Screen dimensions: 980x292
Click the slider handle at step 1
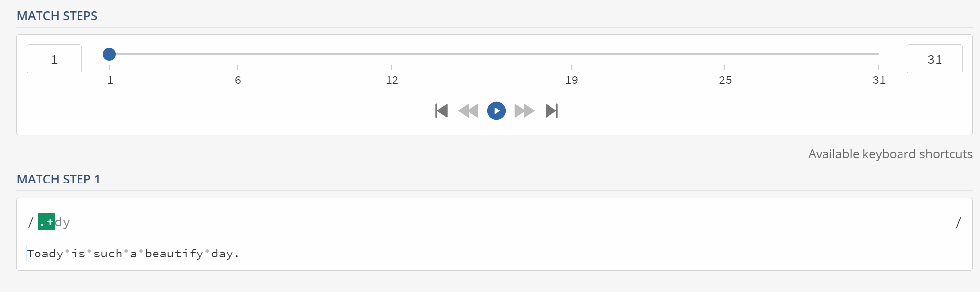click(x=109, y=54)
